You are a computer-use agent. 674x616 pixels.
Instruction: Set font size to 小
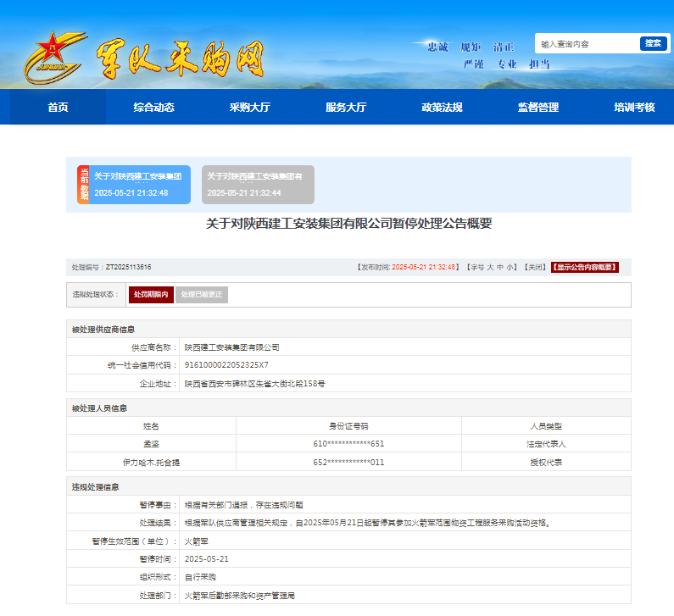pos(510,267)
